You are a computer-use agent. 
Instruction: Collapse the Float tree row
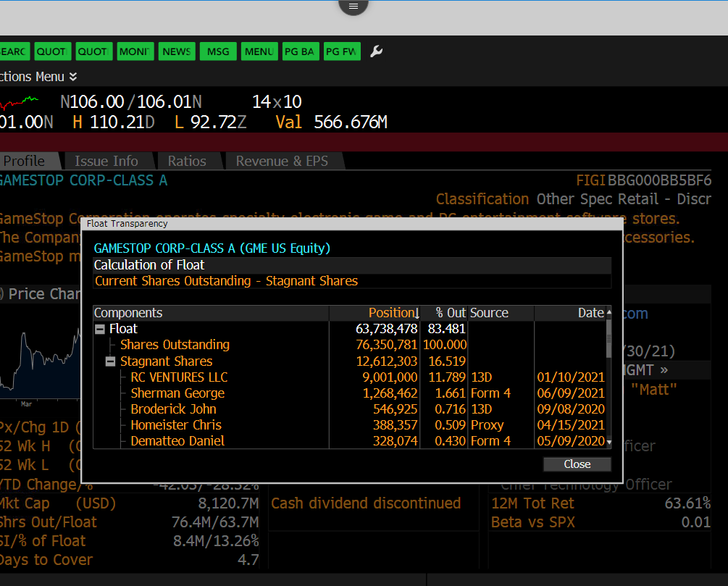pos(100,330)
